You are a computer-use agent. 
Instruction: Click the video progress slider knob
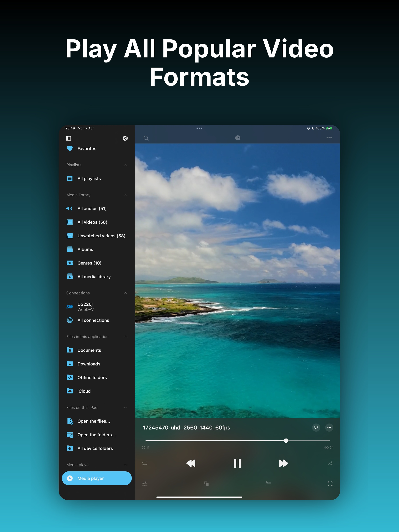click(286, 441)
